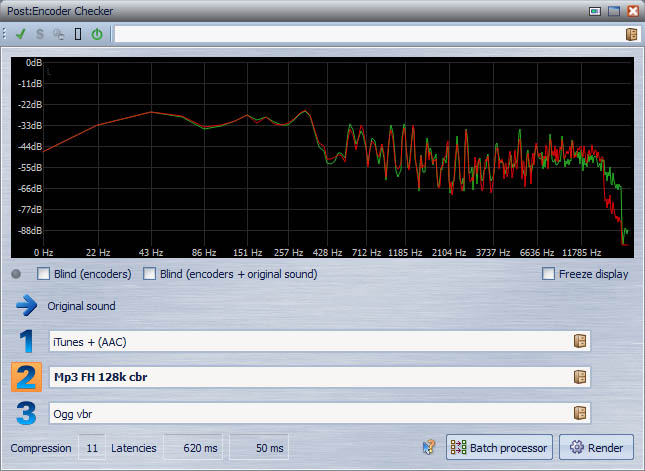
Task: Select encoder slot number 3
Action: [26, 412]
